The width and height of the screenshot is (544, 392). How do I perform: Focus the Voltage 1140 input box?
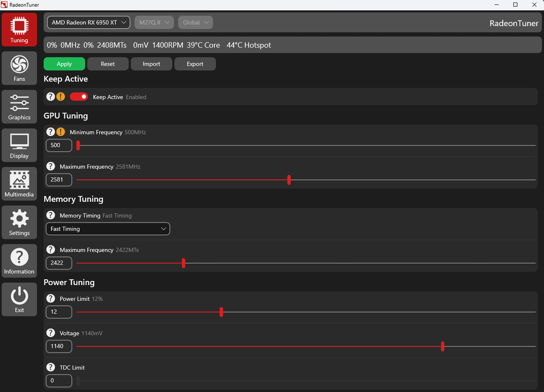[59, 346]
